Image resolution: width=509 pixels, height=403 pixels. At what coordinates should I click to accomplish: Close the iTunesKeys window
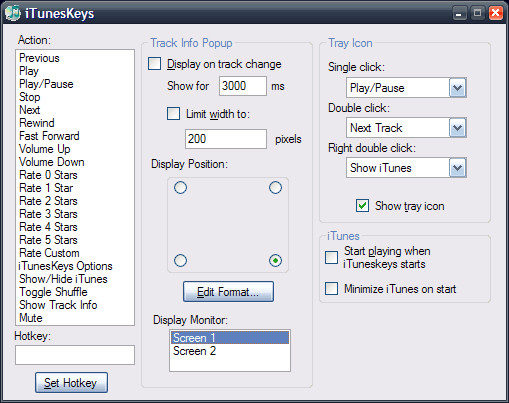(x=496, y=13)
